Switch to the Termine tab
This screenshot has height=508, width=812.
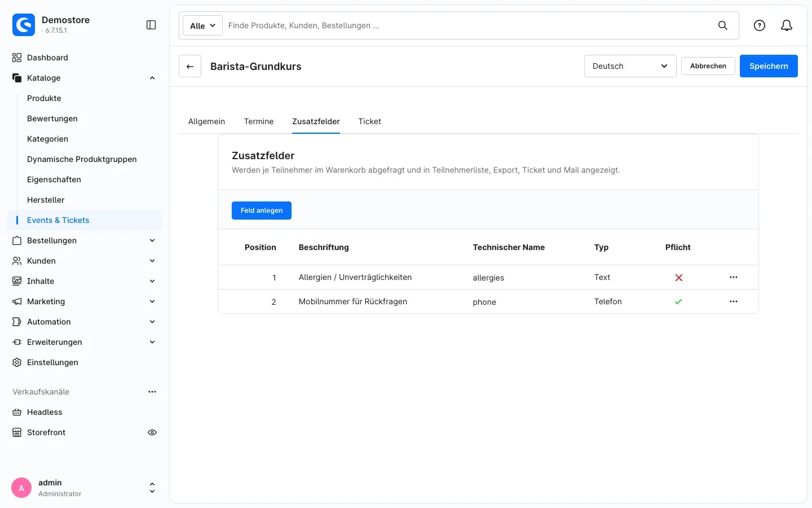[259, 121]
